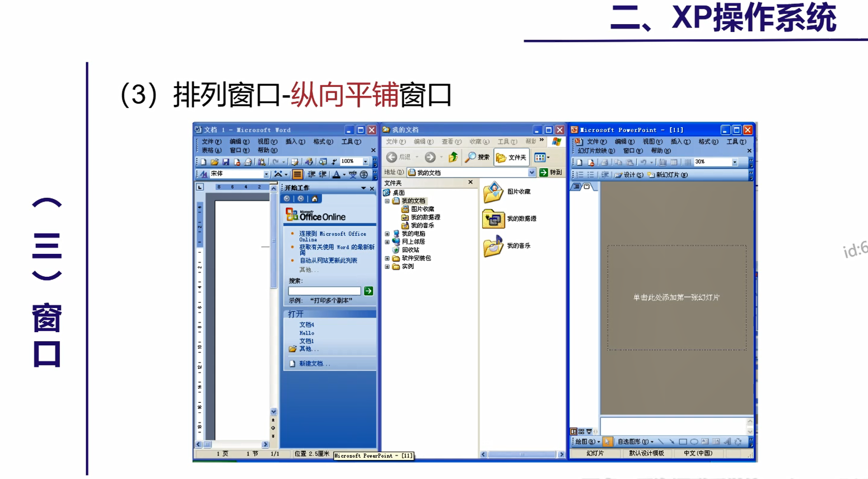Click link 连接到 Microsoft Office Online

click(333, 236)
